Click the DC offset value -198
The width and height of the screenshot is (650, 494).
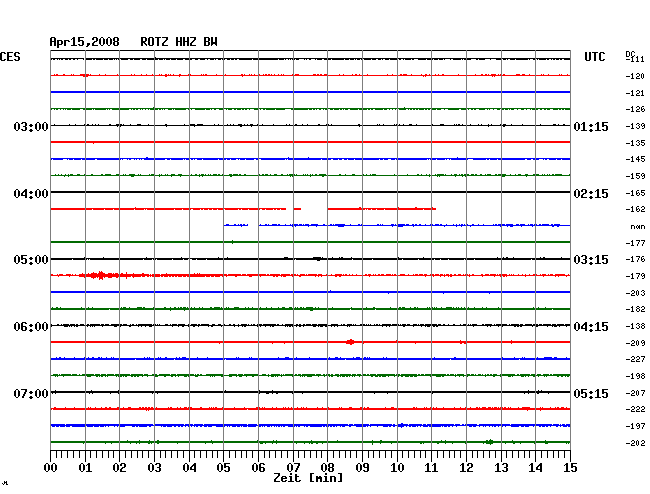coord(635,376)
